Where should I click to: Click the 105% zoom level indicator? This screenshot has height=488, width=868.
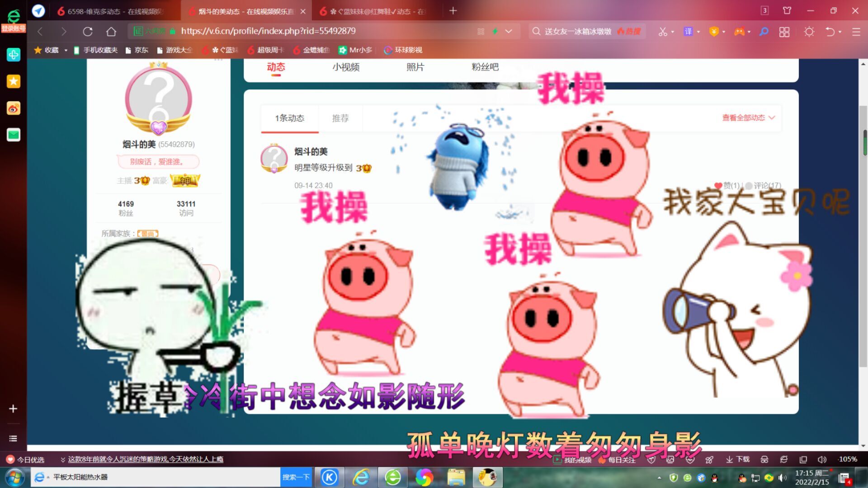tap(848, 460)
